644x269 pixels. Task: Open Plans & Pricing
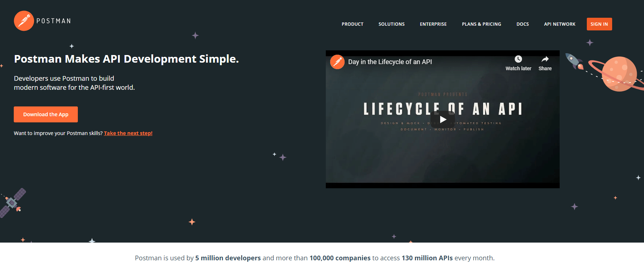[481, 24]
